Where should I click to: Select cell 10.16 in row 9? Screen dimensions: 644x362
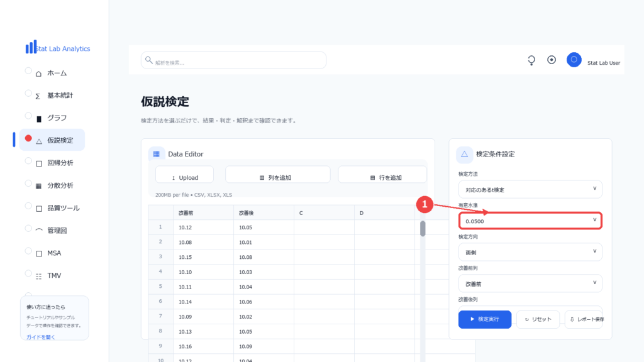[x=203, y=346]
